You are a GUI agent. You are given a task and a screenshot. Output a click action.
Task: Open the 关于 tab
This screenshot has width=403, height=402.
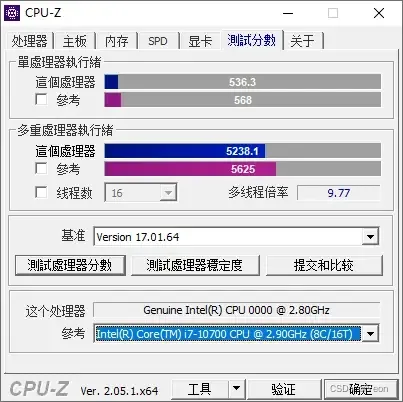[303, 41]
